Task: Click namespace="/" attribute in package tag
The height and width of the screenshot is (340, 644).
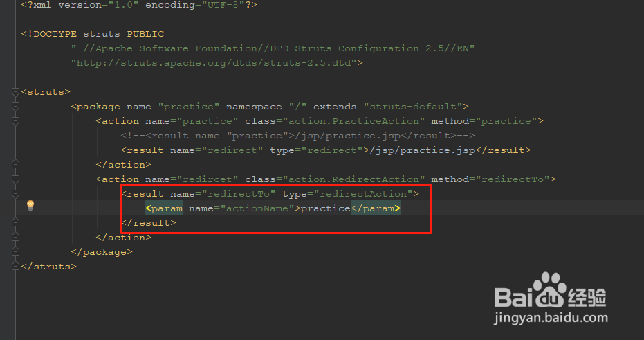Action: (x=266, y=107)
